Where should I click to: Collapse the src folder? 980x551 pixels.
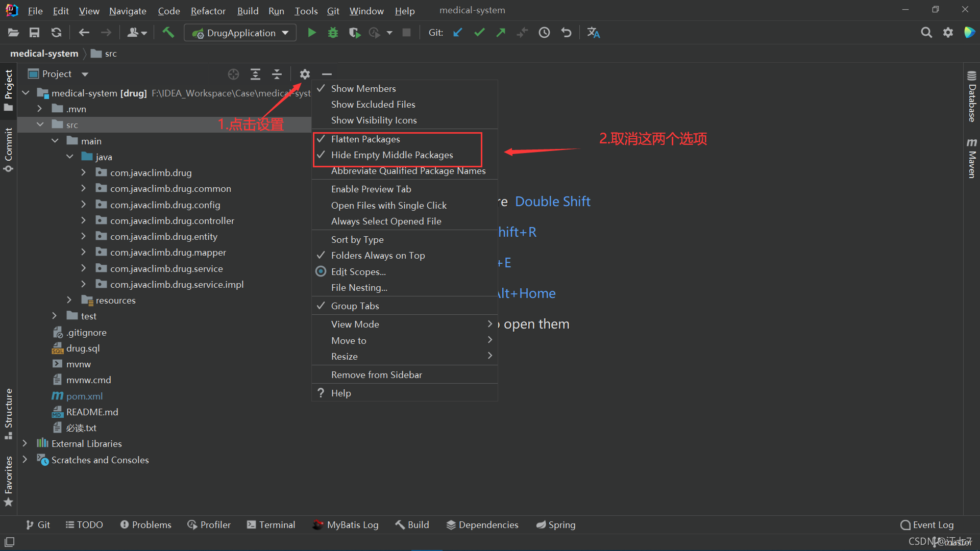pos(39,124)
